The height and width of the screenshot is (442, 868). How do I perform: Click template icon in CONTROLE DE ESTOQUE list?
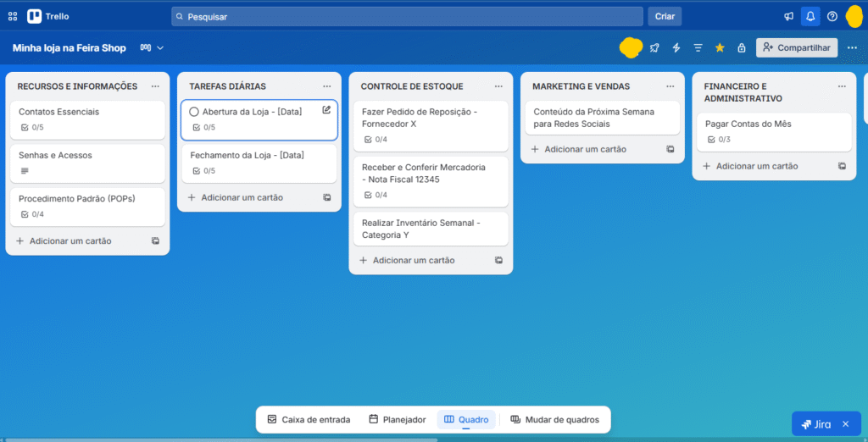(x=498, y=260)
